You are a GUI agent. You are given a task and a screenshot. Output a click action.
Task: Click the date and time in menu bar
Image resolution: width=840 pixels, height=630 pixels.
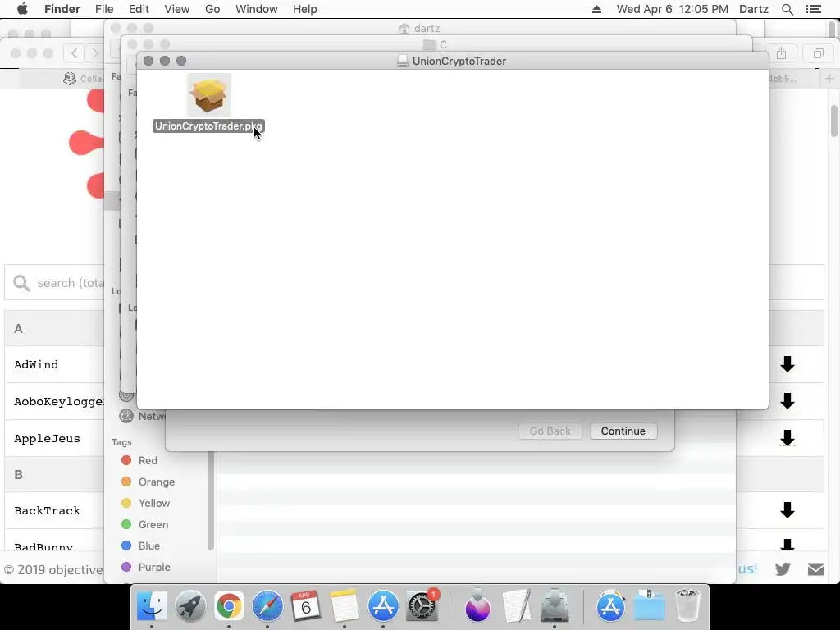click(673, 9)
